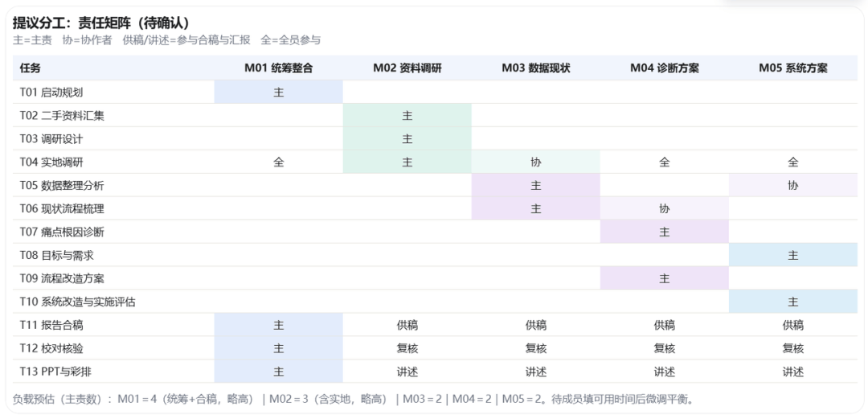Viewport: 868px width, 419px height.
Task: Click 供稿 under M03 数据现状
Action: pyautogui.click(x=536, y=326)
